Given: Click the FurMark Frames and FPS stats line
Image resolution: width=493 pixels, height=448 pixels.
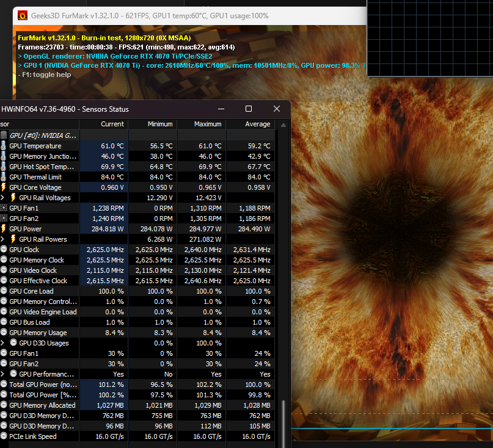Looking at the screenshot, I should click(126, 47).
